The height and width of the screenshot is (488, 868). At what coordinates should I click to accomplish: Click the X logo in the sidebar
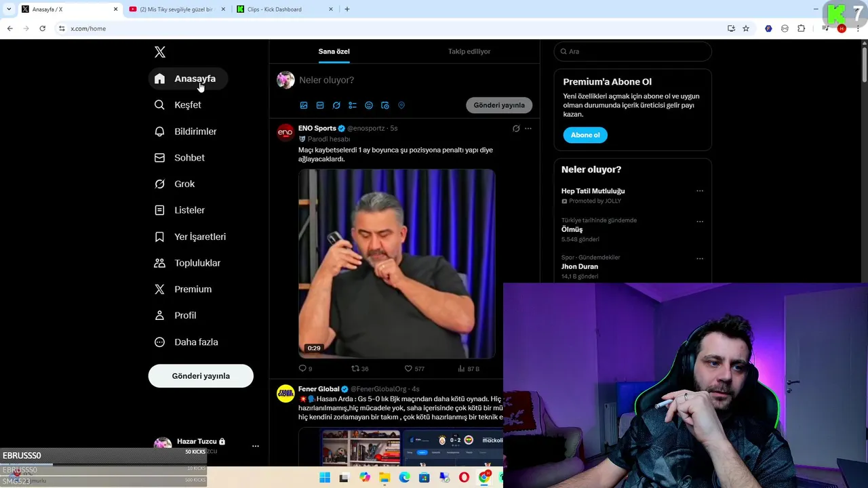coord(160,52)
